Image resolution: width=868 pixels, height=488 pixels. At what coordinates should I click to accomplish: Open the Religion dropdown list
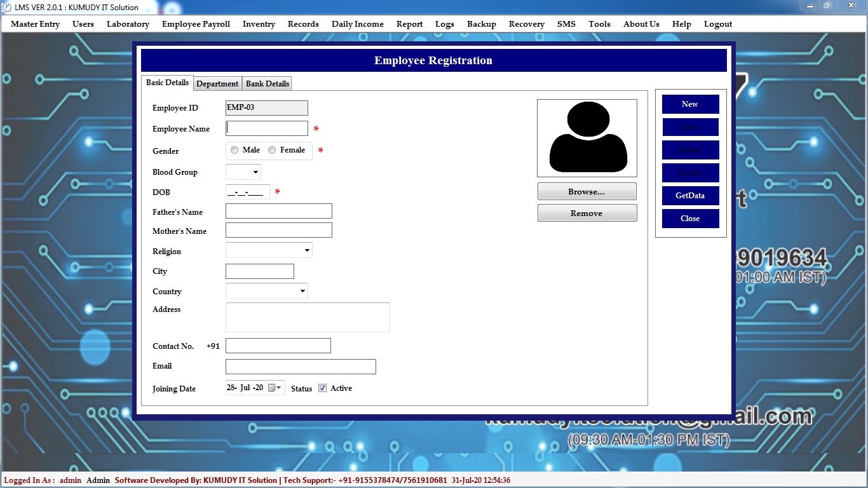[307, 251]
